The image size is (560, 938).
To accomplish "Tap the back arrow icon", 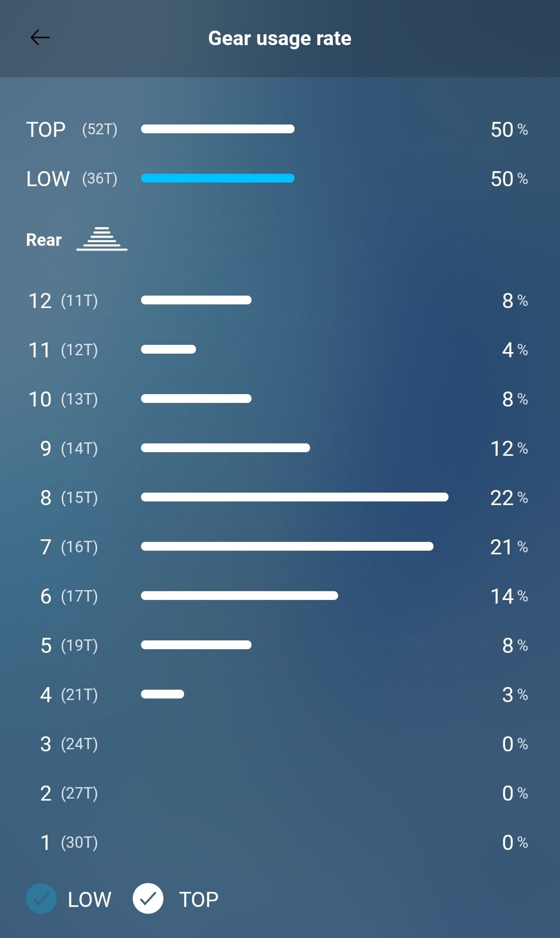I will point(40,38).
